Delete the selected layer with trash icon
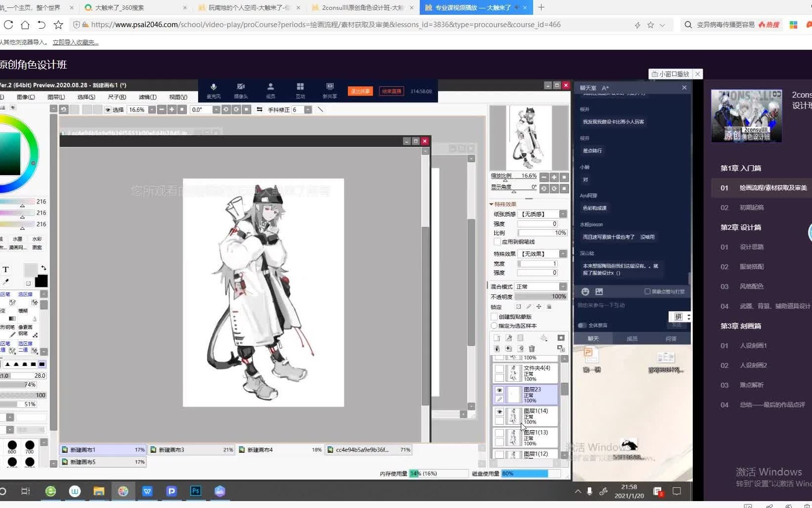Screen dimensions: 812x508 coord(532,349)
